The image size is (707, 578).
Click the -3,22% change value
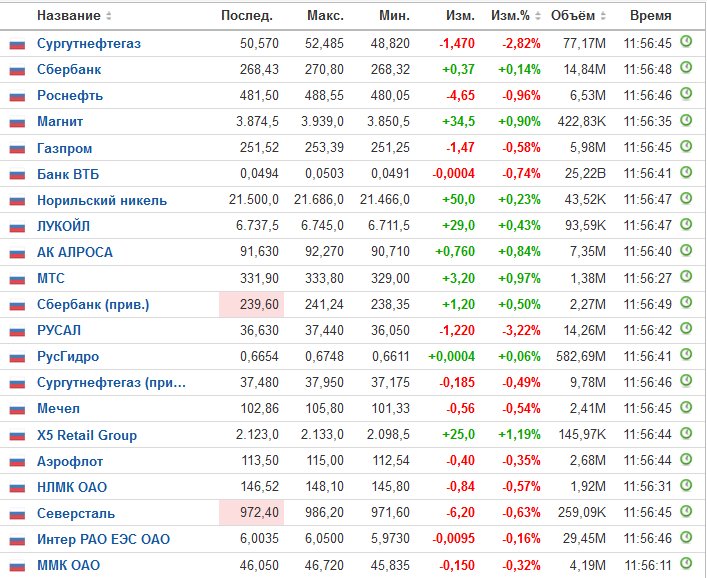pos(521,330)
